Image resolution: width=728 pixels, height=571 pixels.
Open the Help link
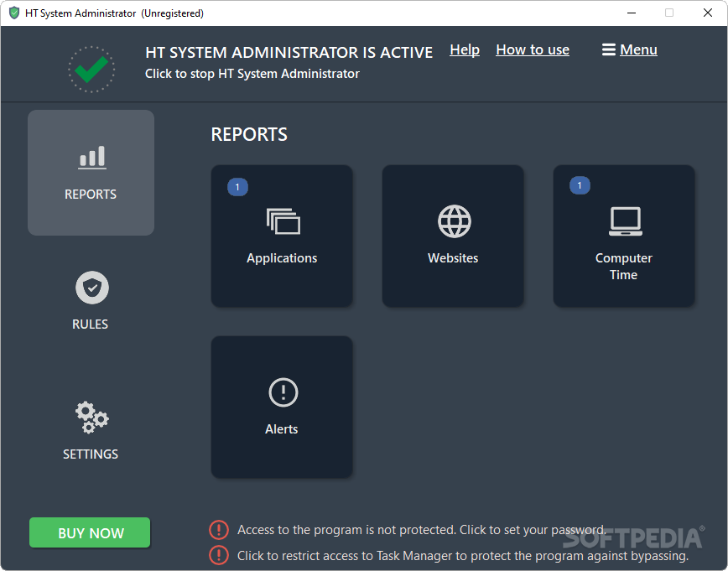(x=465, y=49)
